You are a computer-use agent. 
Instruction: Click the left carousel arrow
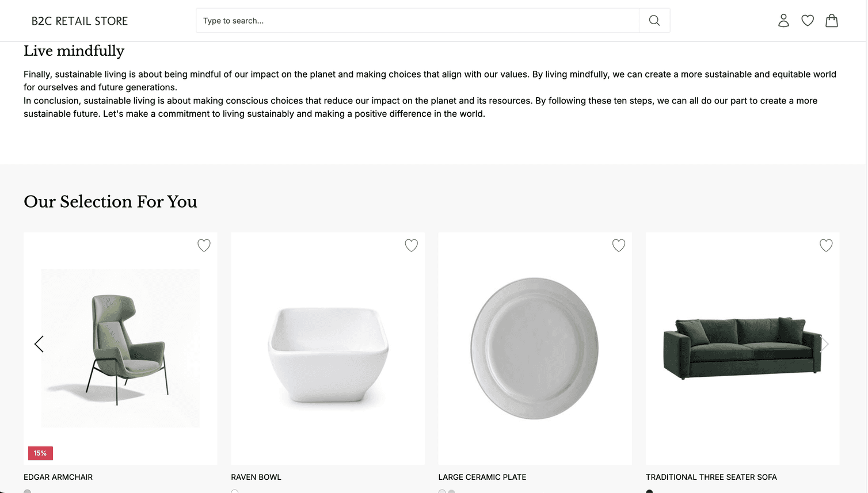39,343
